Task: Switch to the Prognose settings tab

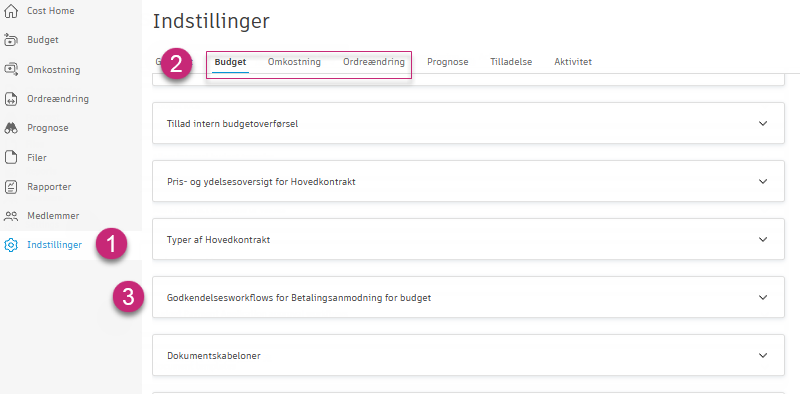Action: (x=448, y=62)
